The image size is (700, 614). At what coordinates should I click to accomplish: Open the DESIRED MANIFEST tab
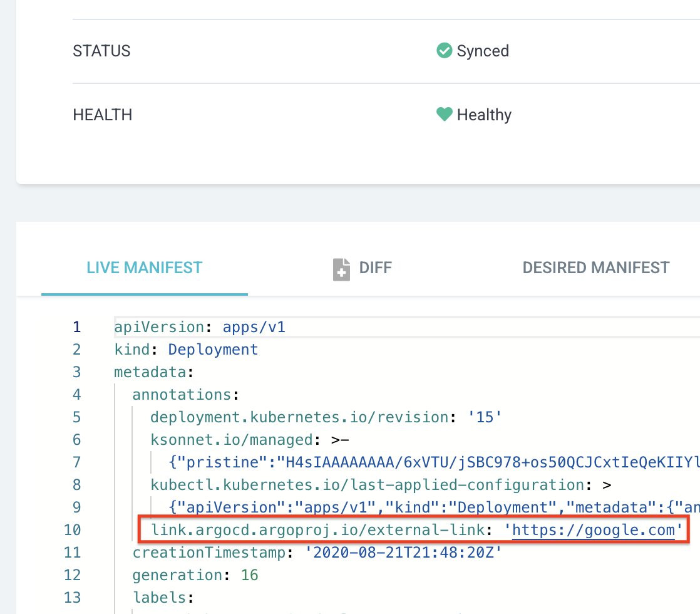[x=595, y=268]
